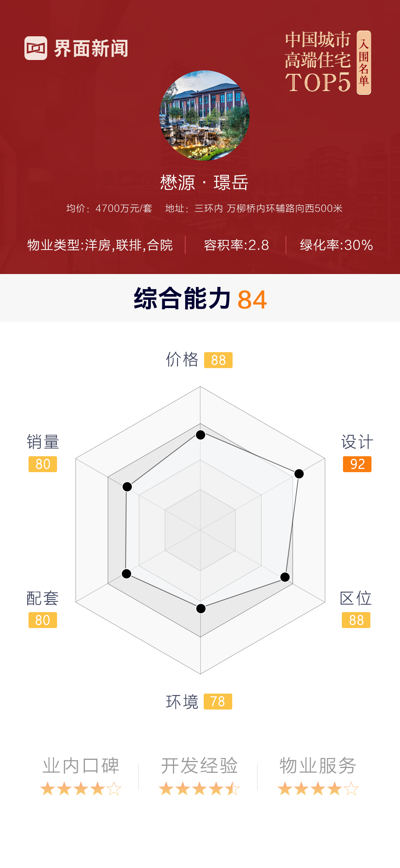Click the 销量 score badge 80

coord(43,464)
